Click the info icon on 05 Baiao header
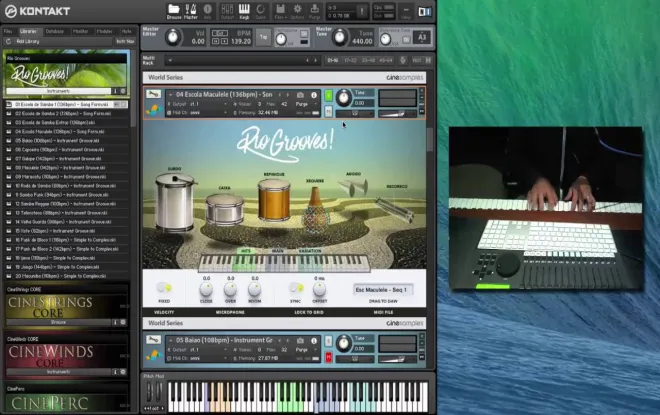 click(314, 341)
